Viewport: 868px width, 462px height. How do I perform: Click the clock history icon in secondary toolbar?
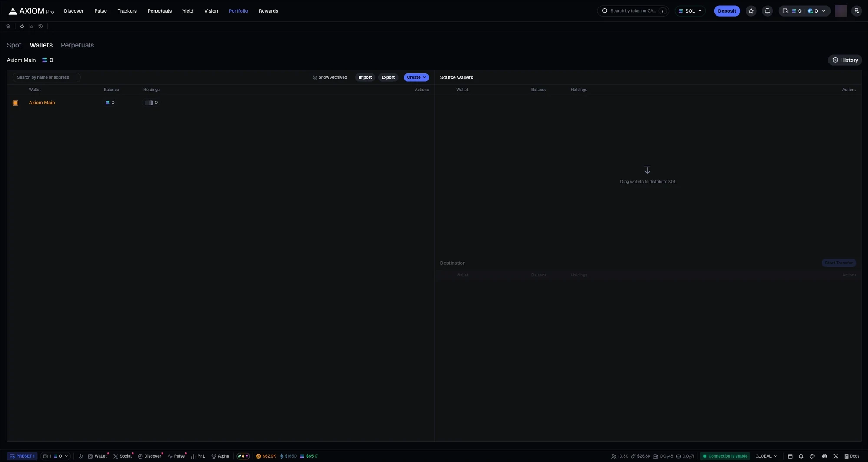coord(40,27)
